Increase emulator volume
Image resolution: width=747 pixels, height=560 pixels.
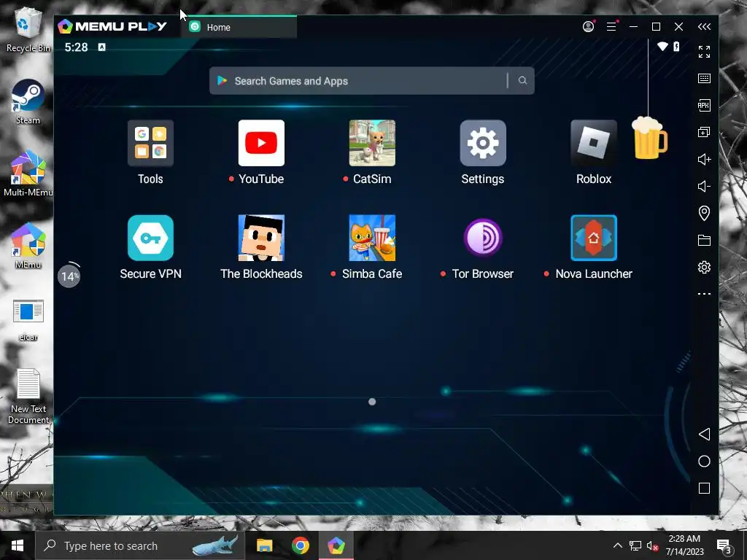(704, 159)
